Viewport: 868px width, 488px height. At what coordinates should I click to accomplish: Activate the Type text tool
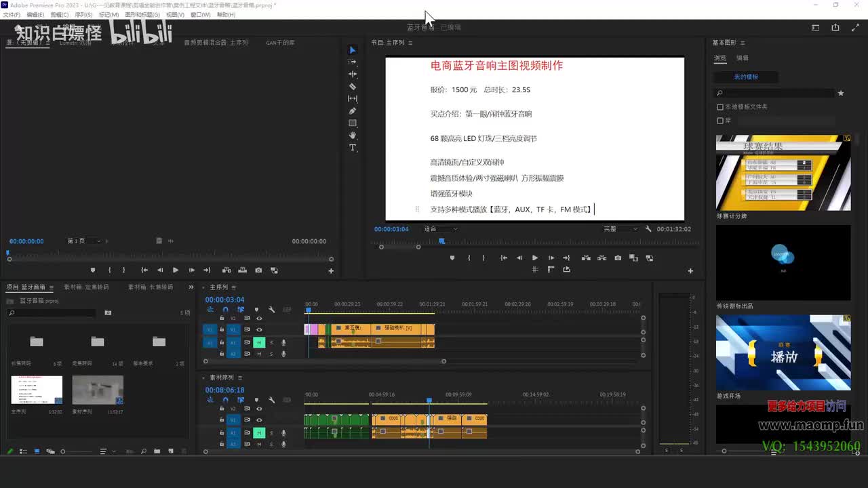point(352,147)
